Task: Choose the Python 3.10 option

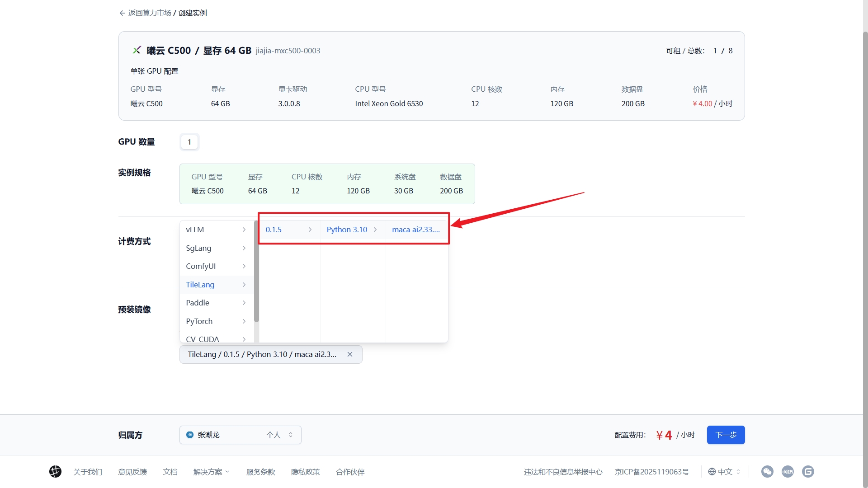Action: (x=352, y=230)
